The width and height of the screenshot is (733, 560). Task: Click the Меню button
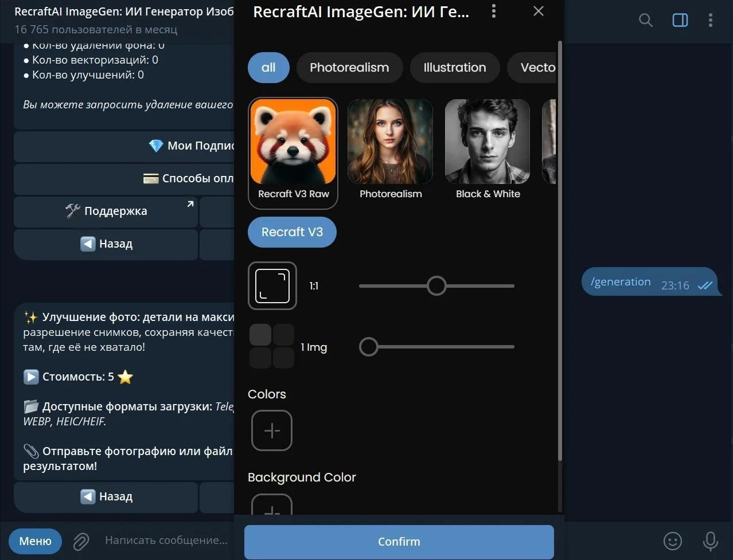pos(36,541)
